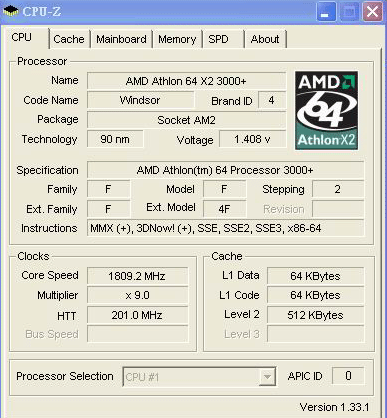Image resolution: width=387 pixels, height=418 pixels.
Task: Click the Processor group label
Action: tap(42, 61)
